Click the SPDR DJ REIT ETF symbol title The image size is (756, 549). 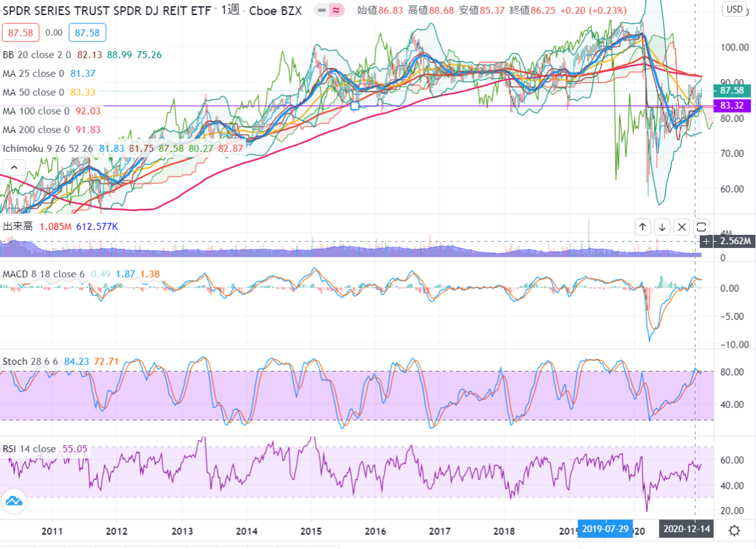pos(106,11)
